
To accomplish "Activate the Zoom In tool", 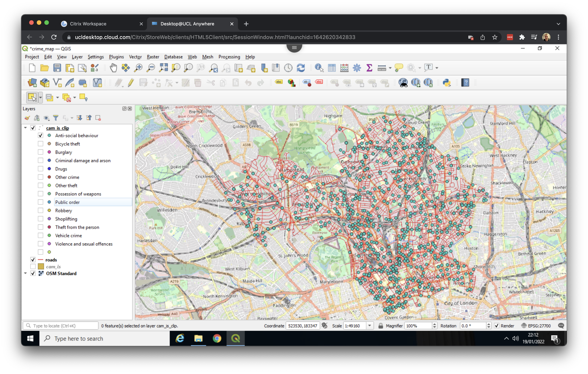I will (x=138, y=68).
